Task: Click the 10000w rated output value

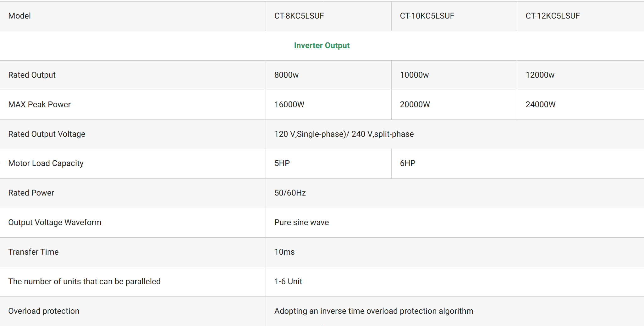Action: click(x=414, y=75)
